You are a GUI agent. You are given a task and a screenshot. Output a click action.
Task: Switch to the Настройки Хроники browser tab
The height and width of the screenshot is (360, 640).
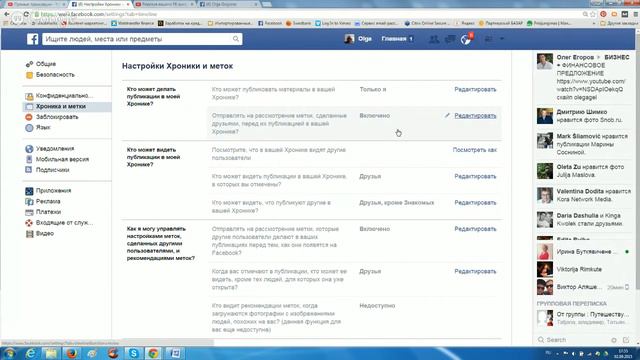(100, 4)
